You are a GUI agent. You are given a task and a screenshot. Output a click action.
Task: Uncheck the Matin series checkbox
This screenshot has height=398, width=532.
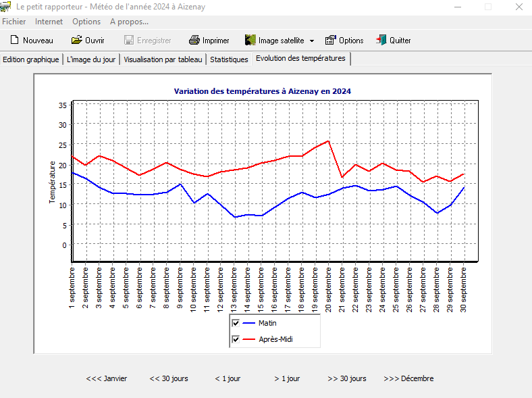(x=236, y=323)
